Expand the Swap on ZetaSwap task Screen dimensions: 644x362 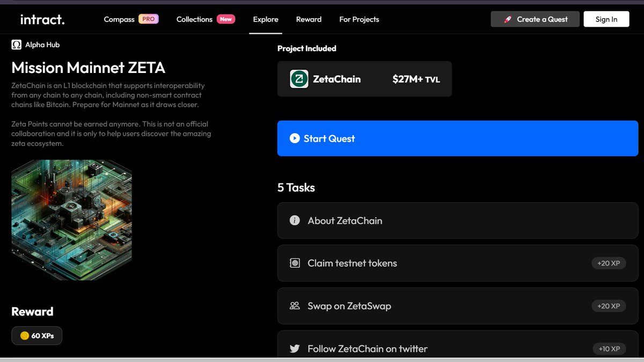458,306
